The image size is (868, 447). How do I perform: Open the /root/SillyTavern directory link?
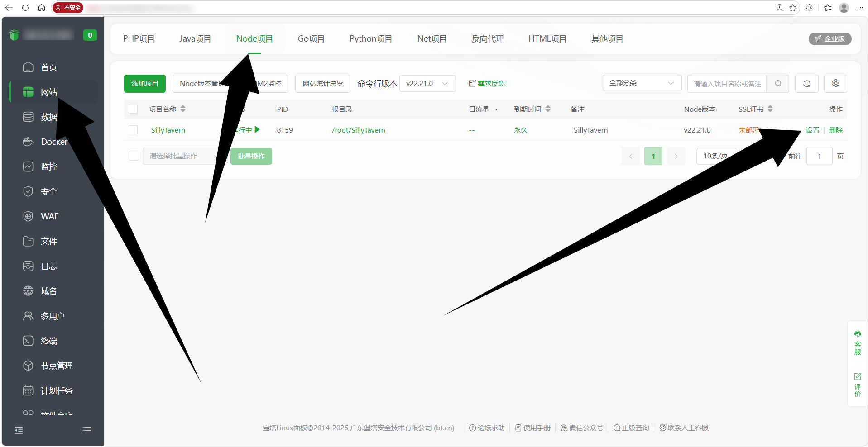358,130
